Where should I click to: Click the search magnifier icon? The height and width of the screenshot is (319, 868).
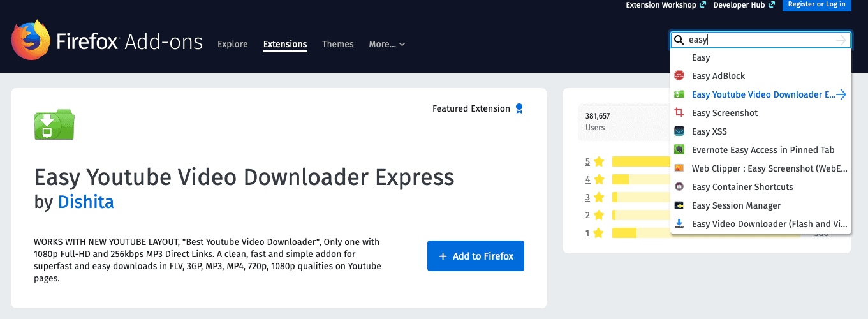coord(679,40)
